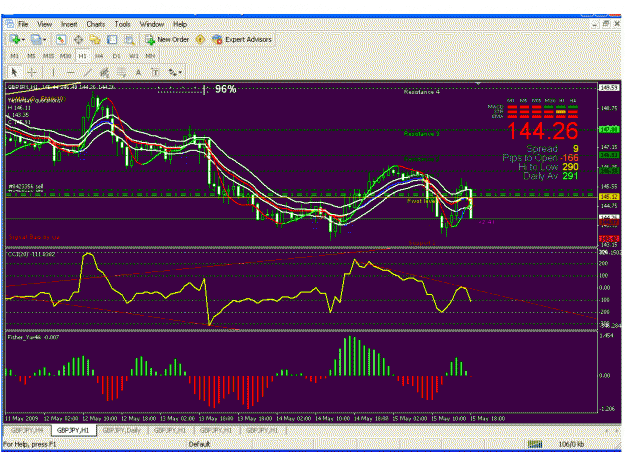Screen dimensions: 625x452
Task: Click the 96% candle time progress bar
Action: pos(183,89)
